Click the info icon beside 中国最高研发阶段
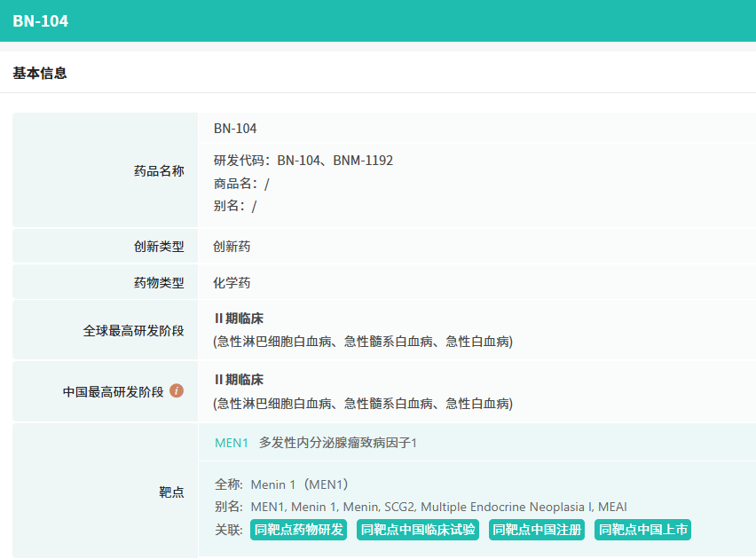Image resolution: width=756 pixels, height=559 pixels. (177, 390)
